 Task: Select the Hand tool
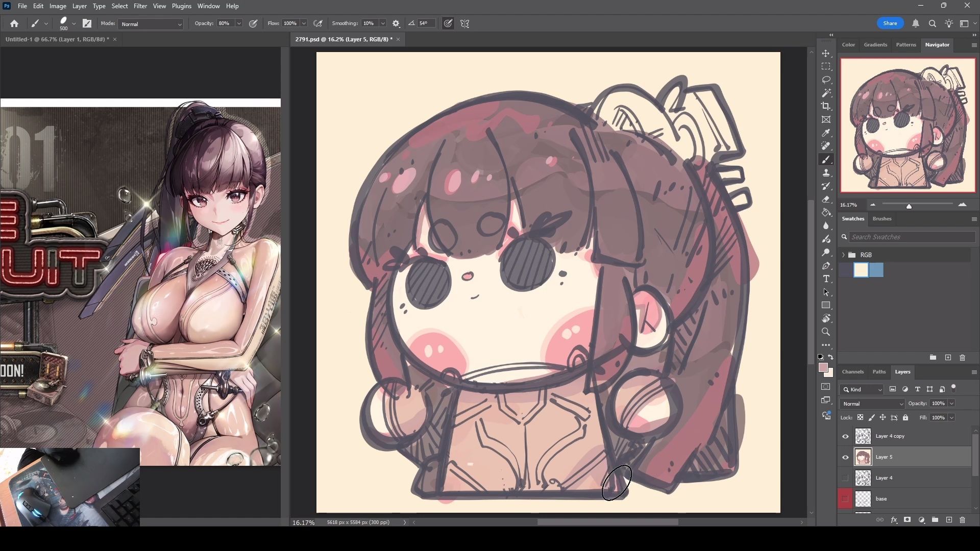click(826, 319)
